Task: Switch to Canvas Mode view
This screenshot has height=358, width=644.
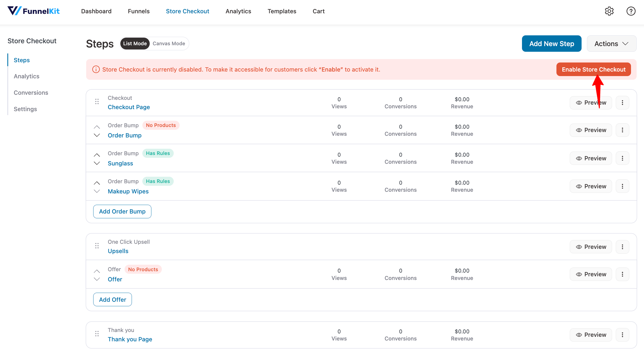Action: [x=169, y=44]
